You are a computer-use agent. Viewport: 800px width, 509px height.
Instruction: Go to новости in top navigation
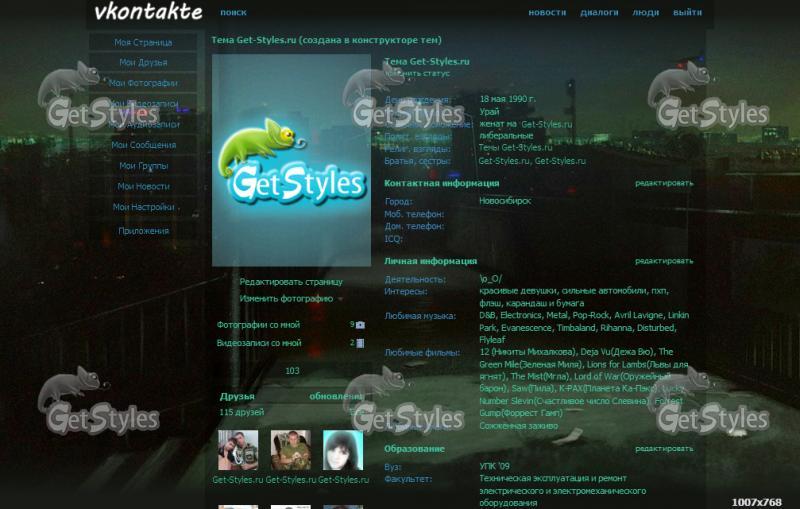tap(547, 12)
